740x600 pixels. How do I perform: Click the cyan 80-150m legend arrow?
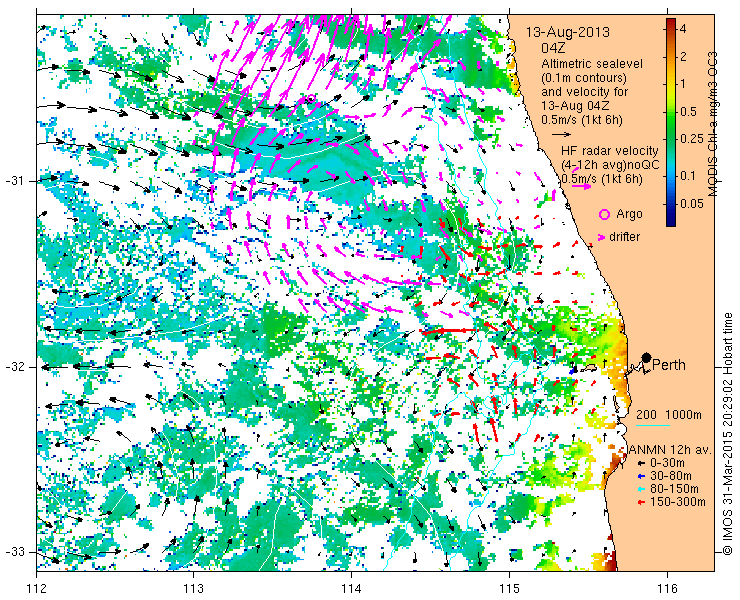(x=640, y=489)
